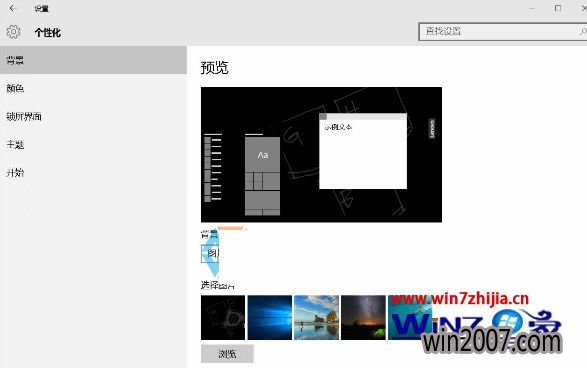This screenshot has height=368, width=587.
Task: Click the 查找设置 search field
Action: tap(502, 31)
